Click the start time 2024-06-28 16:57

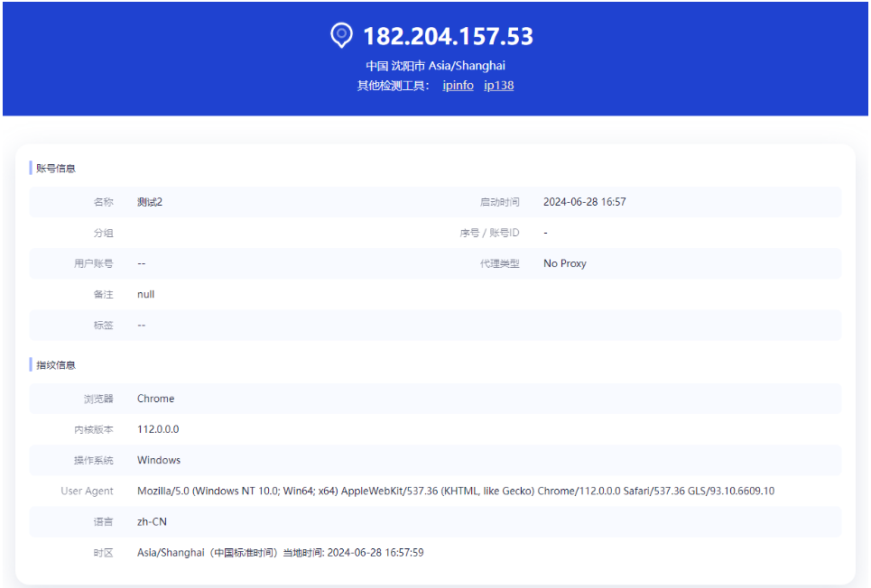pyautogui.click(x=584, y=202)
